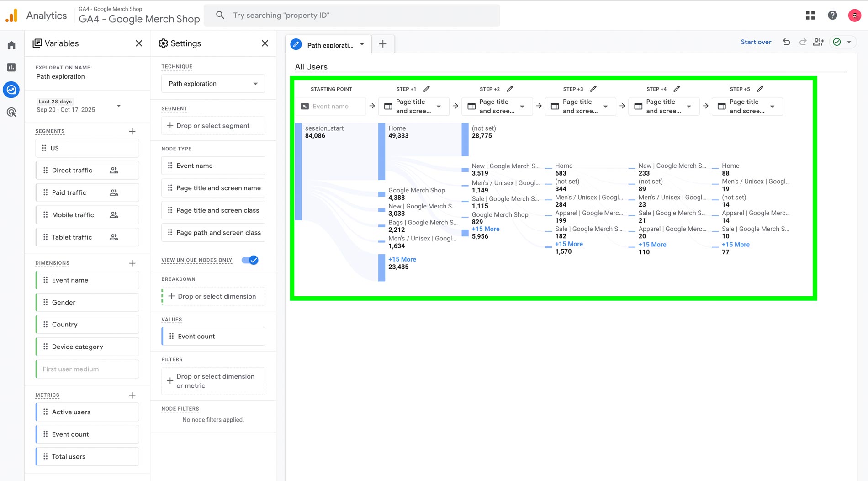The width and height of the screenshot is (868, 481).
Task: Open the Help question mark icon
Action: point(832,16)
